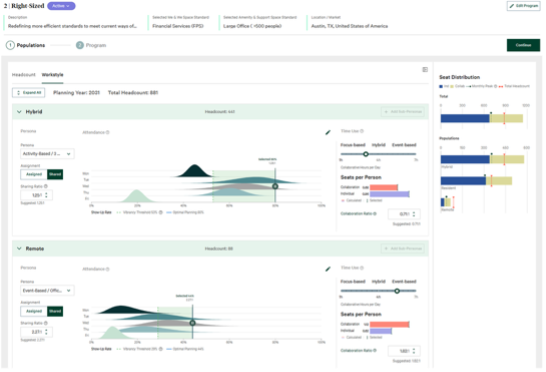Click the Hybrid bar in Populations chart
The image size is (546, 372).
point(482,160)
